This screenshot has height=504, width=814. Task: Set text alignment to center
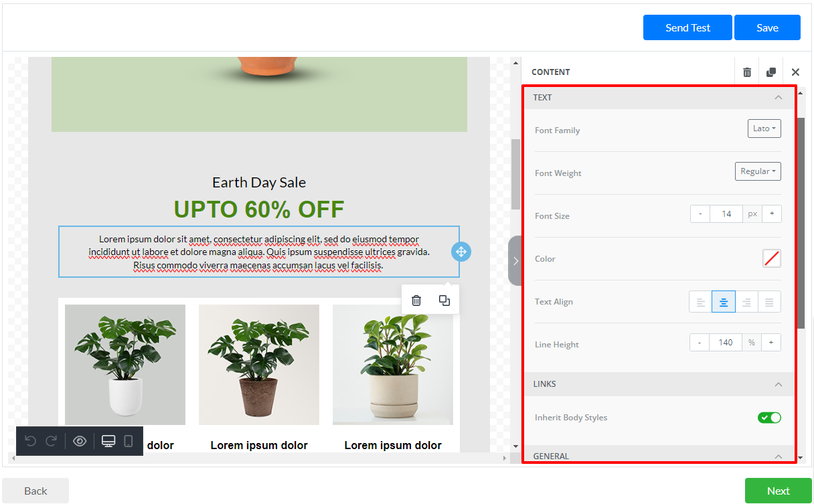coord(724,302)
